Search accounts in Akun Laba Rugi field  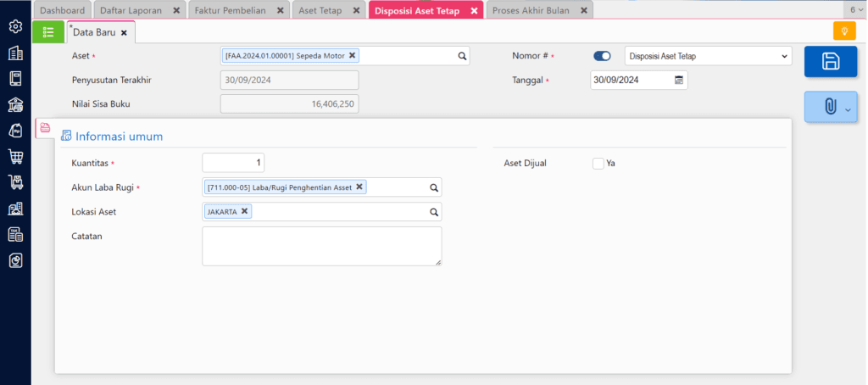point(433,187)
